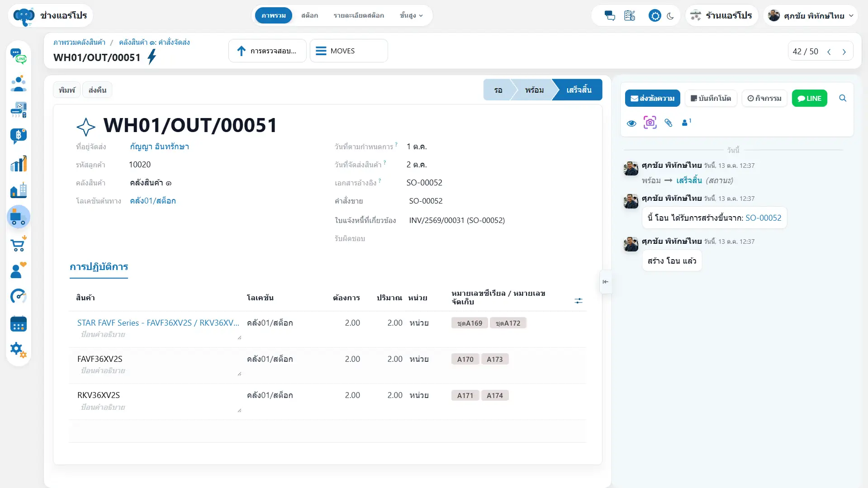
Task: Open the column options adjuster in table header
Action: pyautogui.click(x=578, y=301)
